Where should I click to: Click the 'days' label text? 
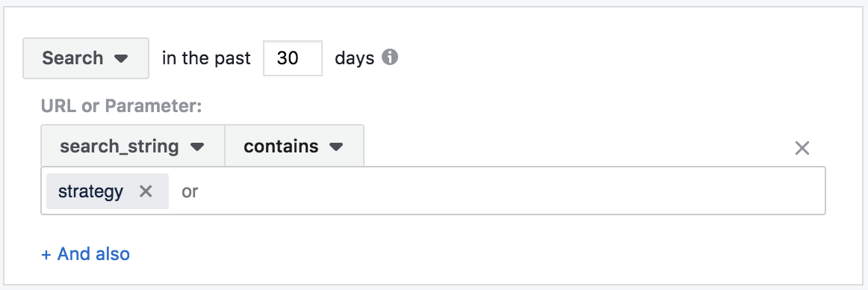point(354,58)
